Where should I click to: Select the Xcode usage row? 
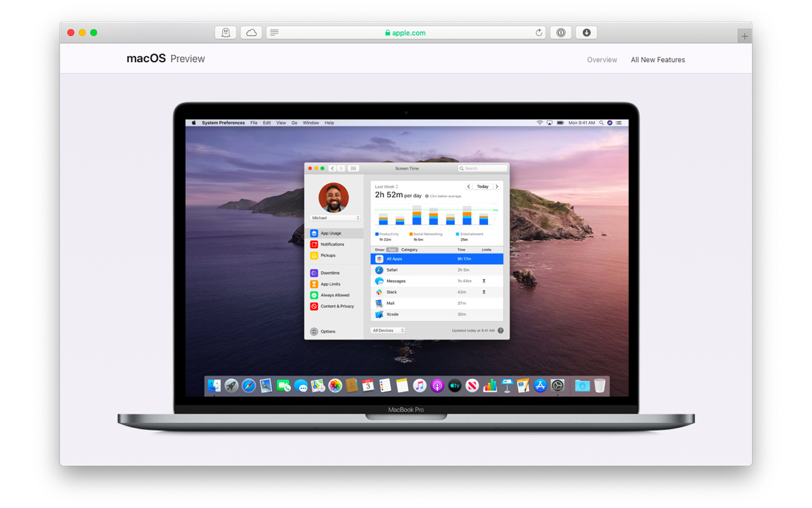click(437, 314)
